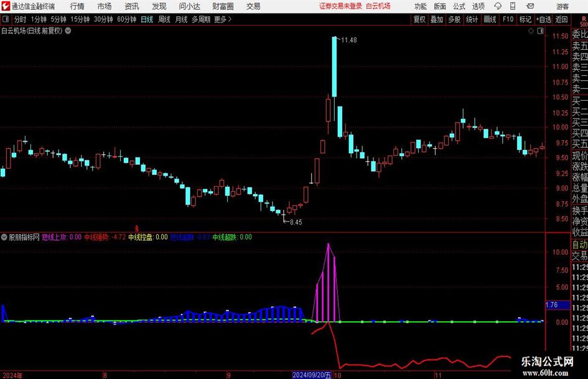Click the 11.48 high price label
This screenshot has width=588, height=379.
pos(348,40)
